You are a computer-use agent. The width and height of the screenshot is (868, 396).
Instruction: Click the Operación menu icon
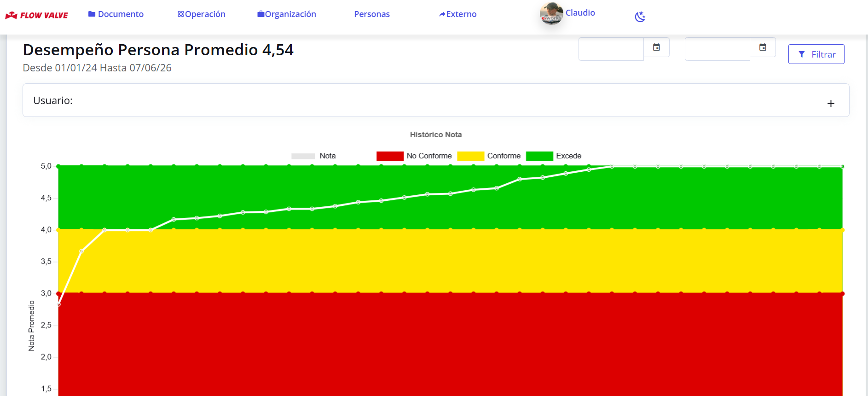pos(180,14)
